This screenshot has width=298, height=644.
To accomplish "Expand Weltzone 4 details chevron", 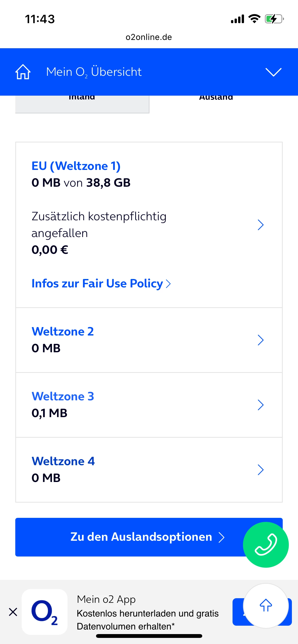I will (260, 470).
